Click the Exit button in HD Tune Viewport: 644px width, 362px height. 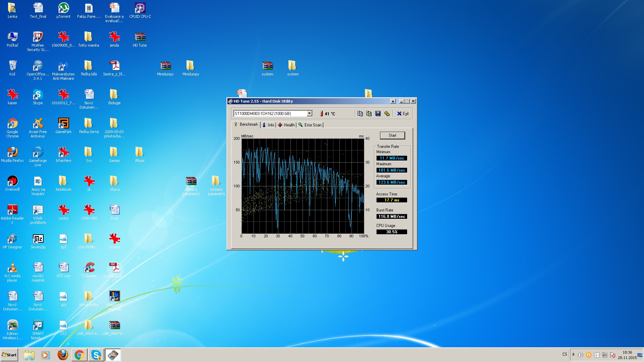tap(403, 114)
